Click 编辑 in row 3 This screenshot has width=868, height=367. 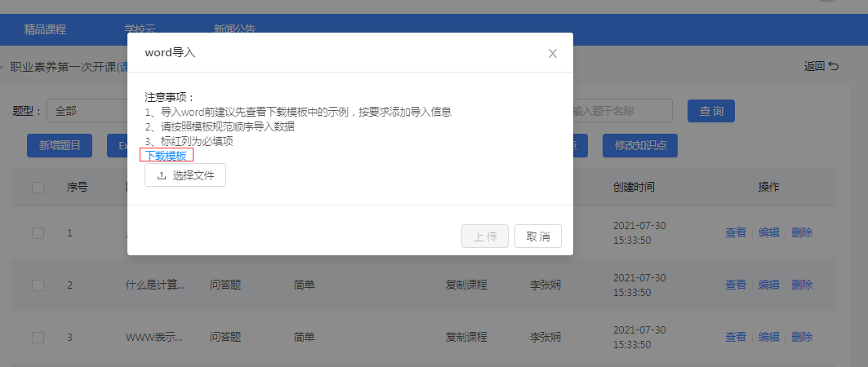pyautogui.click(x=769, y=337)
